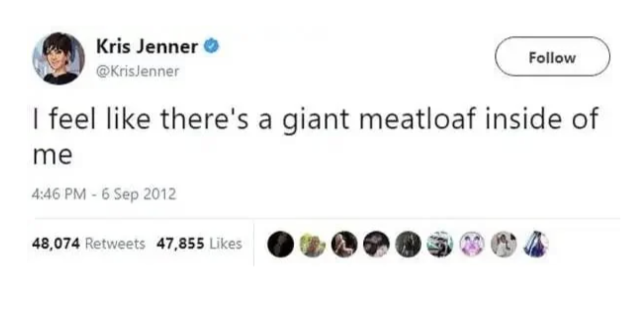The width and height of the screenshot is (644, 314).
Task: Click the Follow button
Action: pos(552,57)
